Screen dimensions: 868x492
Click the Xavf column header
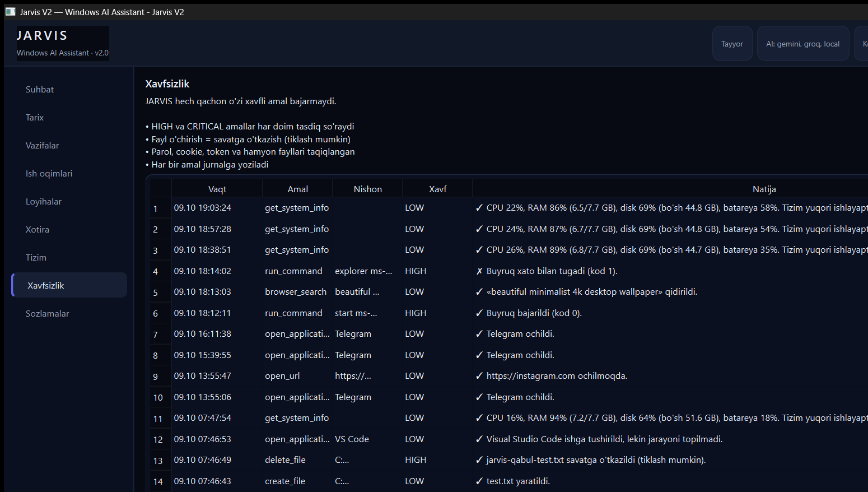point(438,189)
